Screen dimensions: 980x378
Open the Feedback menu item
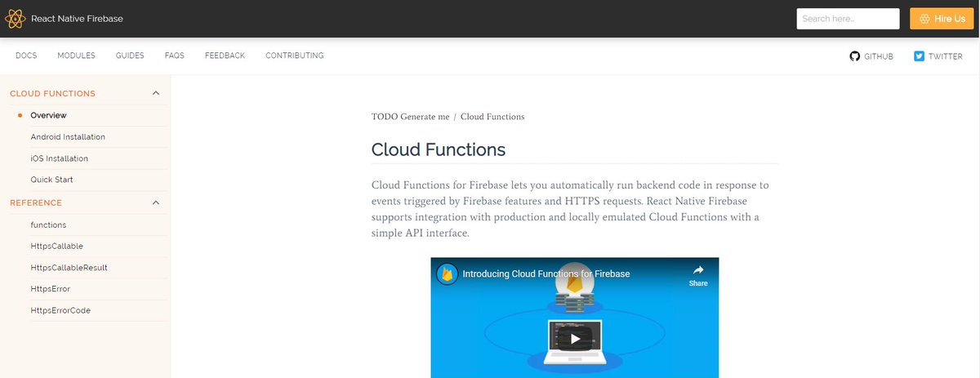coord(225,56)
